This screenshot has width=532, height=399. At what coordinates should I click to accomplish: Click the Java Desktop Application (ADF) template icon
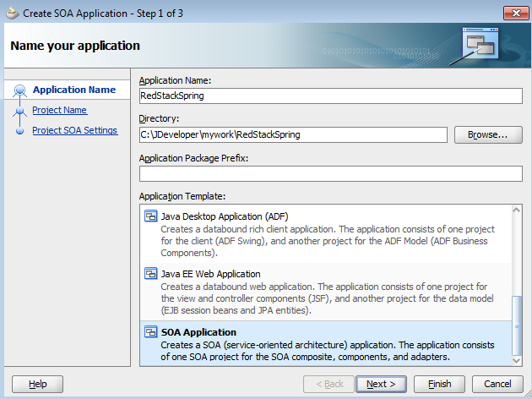pos(151,216)
